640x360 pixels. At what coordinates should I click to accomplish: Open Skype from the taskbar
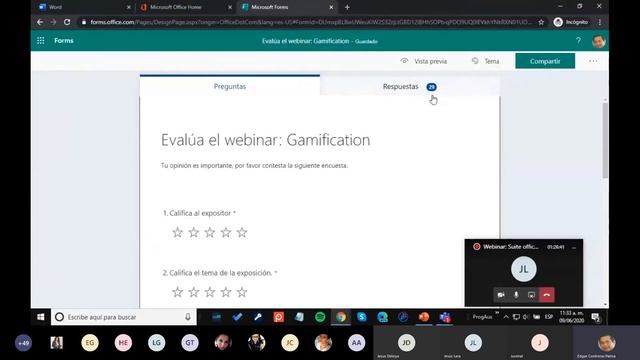pos(362,317)
